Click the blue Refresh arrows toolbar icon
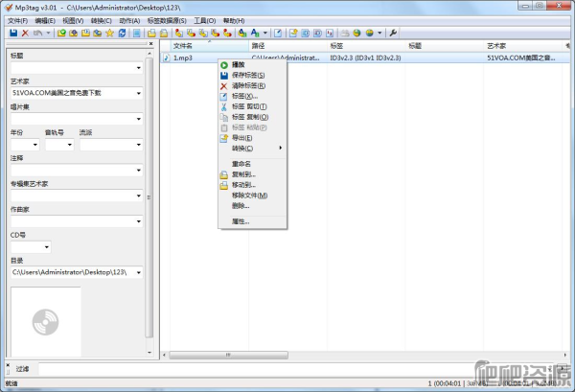This screenshot has height=392, width=575. tap(122, 33)
